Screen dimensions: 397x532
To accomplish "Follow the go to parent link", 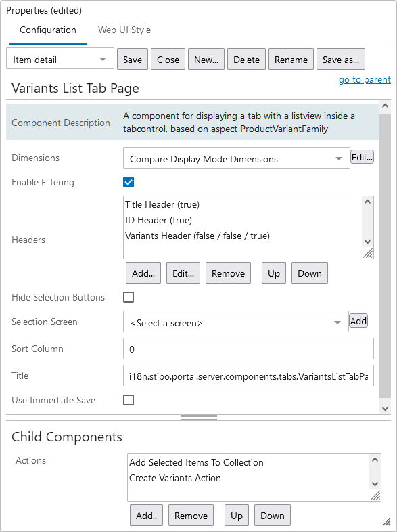I will point(365,80).
